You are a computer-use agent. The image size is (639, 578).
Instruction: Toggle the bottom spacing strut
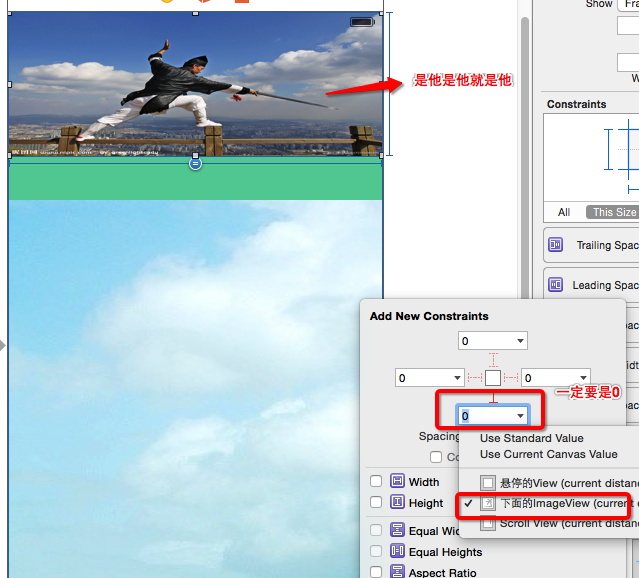click(x=493, y=397)
